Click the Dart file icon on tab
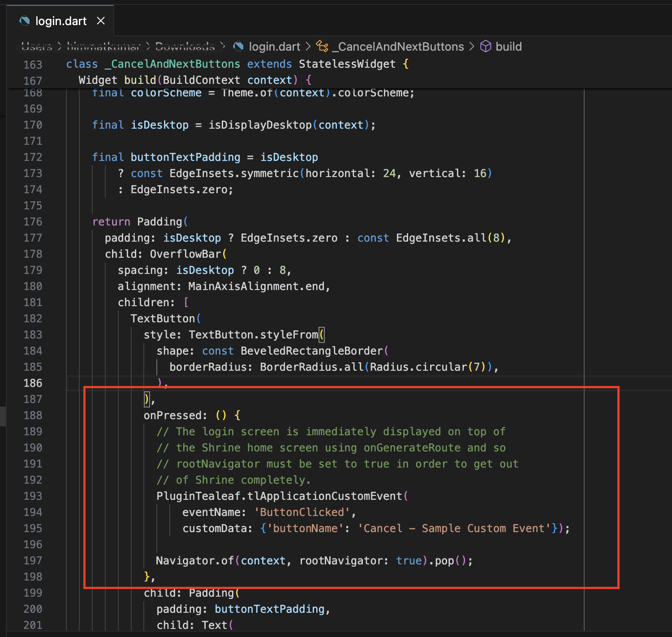Viewport: 672px width, 637px height. pyautogui.click(x=25, y=21)
